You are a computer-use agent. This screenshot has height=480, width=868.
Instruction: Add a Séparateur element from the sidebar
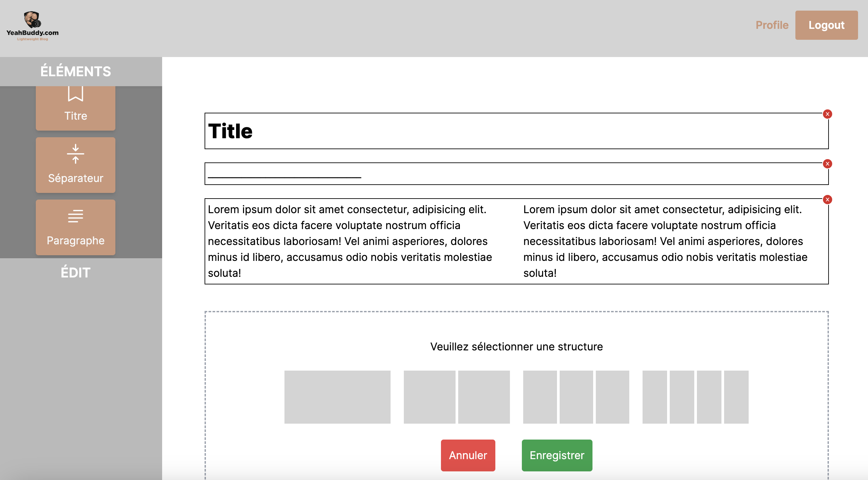[x=76, y=165]
